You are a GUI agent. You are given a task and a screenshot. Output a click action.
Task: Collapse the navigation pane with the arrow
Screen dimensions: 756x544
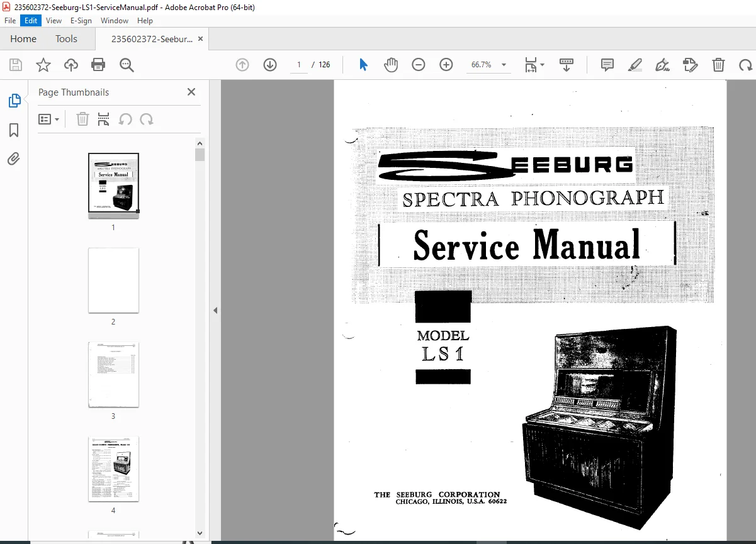(x=215, y=310)
